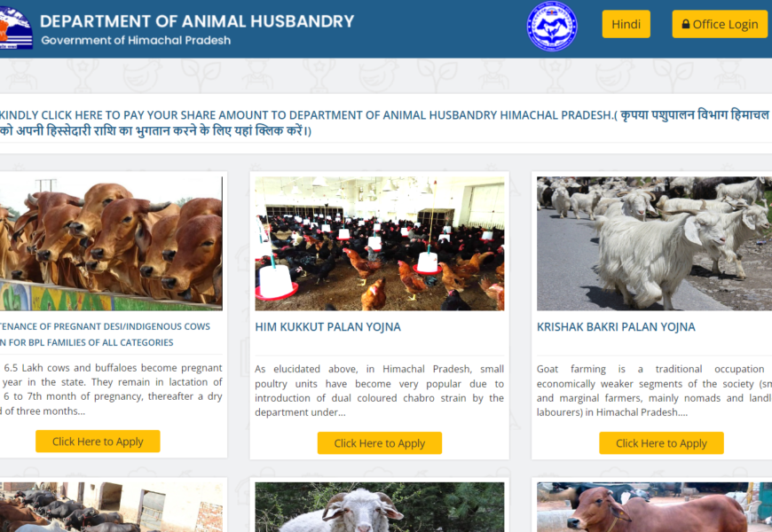This screenshot has width=772, height=532.
Task: Open the white goats herd photo
Action: click(x=654, y=244)
